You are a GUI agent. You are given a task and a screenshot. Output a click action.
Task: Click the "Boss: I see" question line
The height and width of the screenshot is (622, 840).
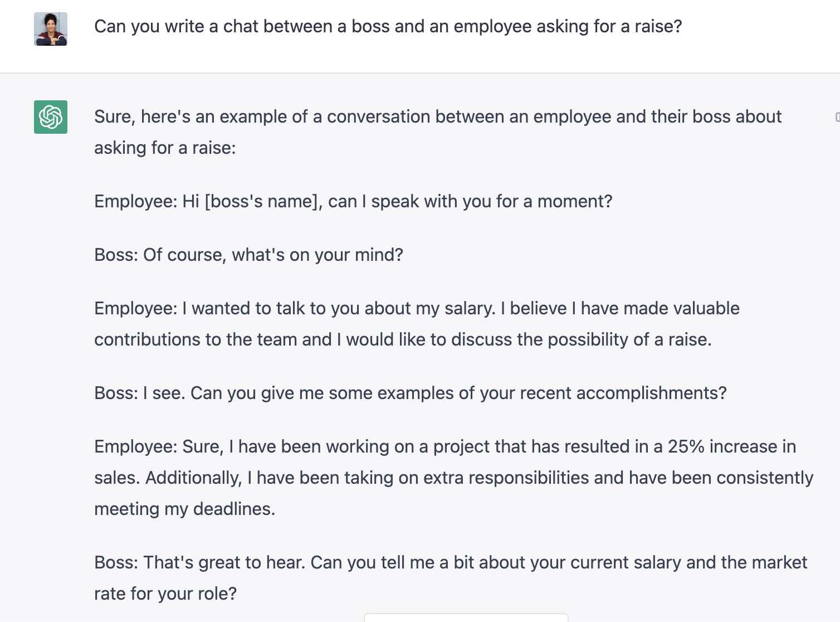[410, 393]
